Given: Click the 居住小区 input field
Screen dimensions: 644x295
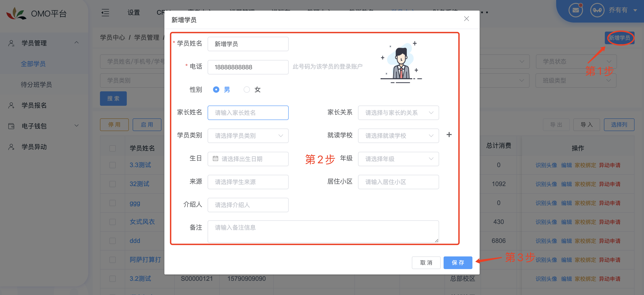Looking at the screenshot, I should (x=398, y=182).
